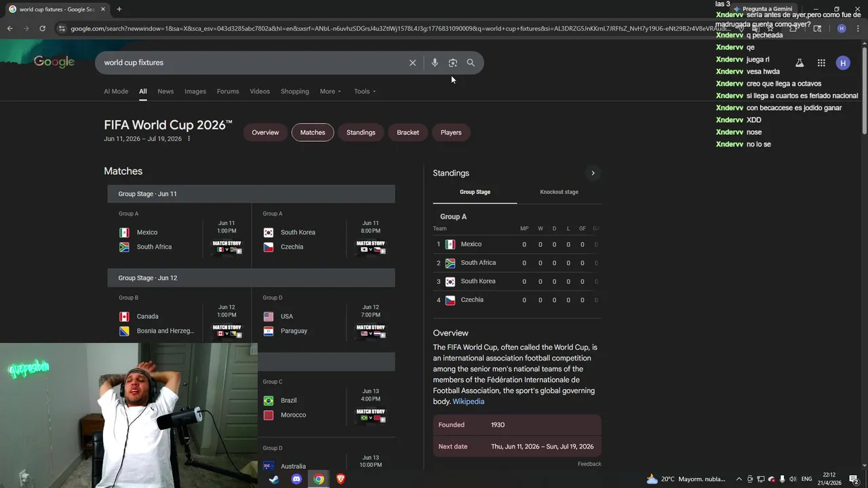This screenshot has height=488, width=868.
Task: Click the volume icon in system tray
Action: pyautogui.click(x=793, y=479)
